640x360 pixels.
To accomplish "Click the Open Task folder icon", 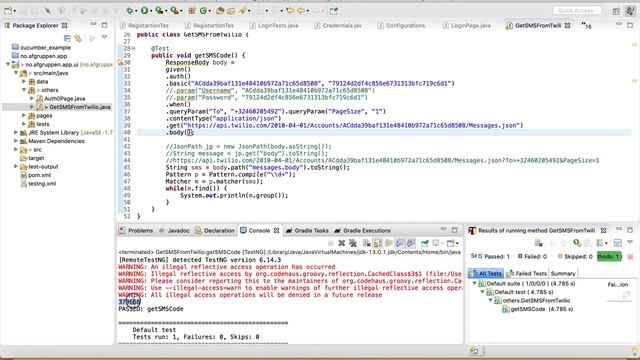I will tap(231, 11).
